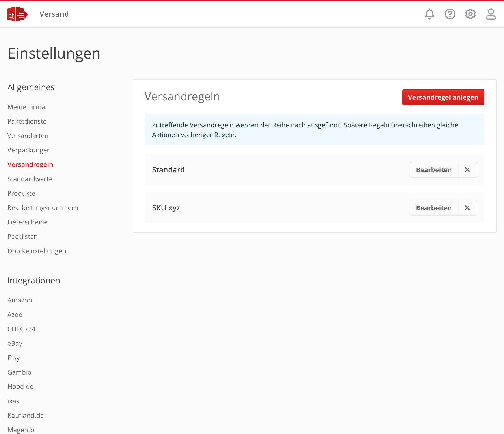504x434 pixels.
Task: Open the Magento integration
Action: pos(21,430)
